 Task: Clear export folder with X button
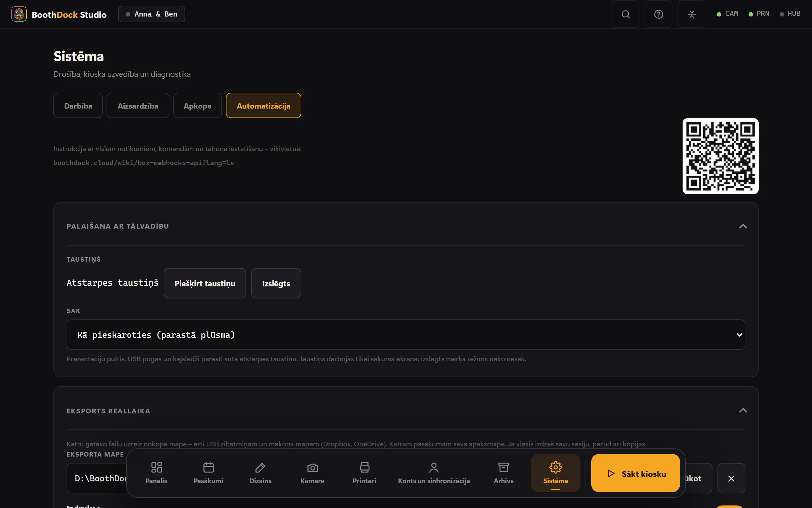tap(731, 478)
